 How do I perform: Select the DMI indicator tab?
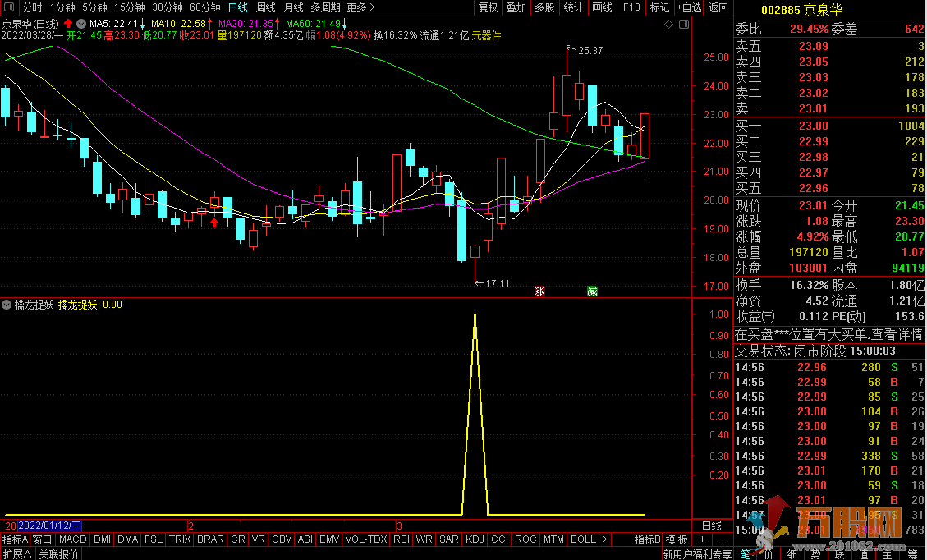(103, 539)
